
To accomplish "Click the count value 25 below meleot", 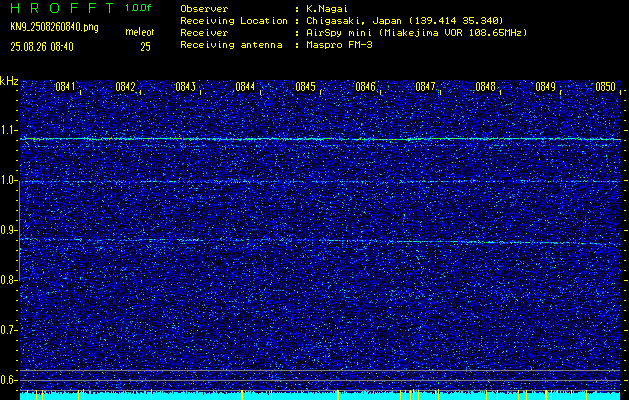I will pos(145,47).
